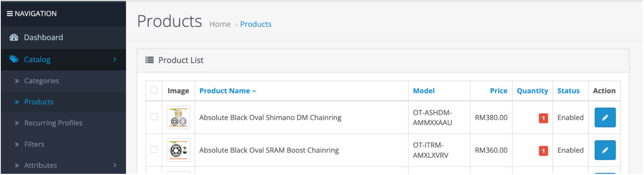Click edit pencil for Shimano DM Chainring

(x=605, y=118)
